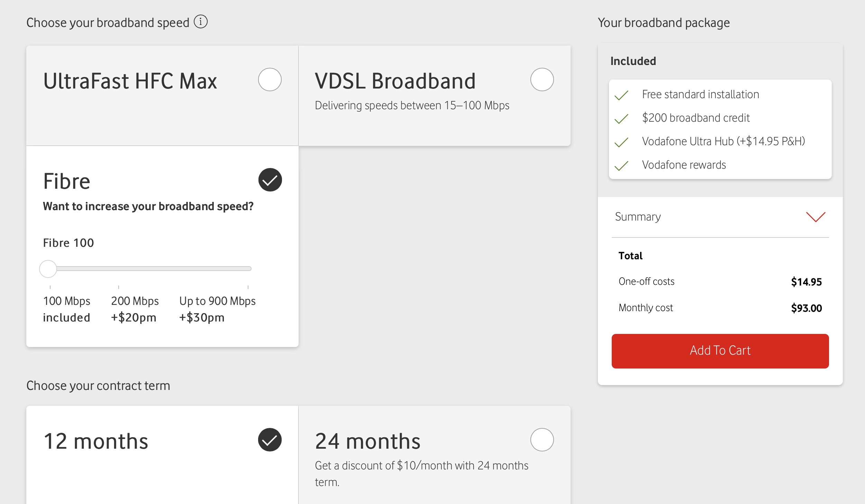Select the VDSL Broadband radio option
Viewport: 865px width, 504px height.
pyautogui.click(x=542, y=80)
